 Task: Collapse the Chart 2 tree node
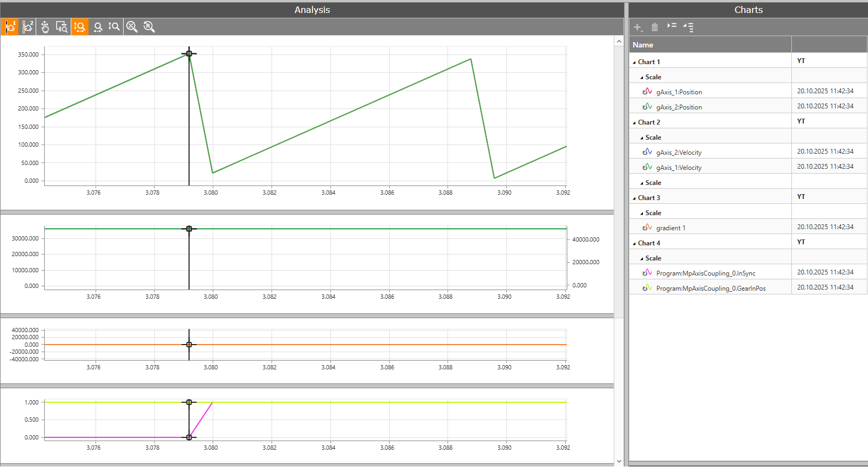(x=634, y=123)
